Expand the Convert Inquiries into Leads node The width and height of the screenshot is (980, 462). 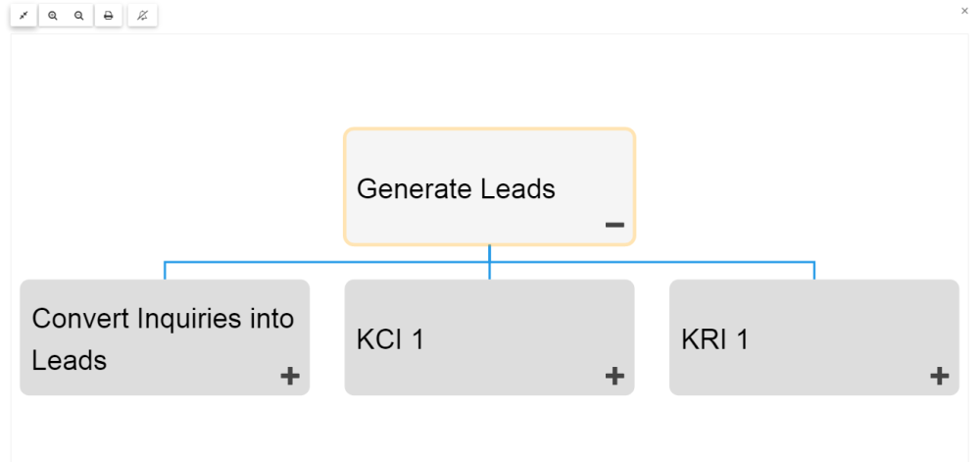coord(290,376)
